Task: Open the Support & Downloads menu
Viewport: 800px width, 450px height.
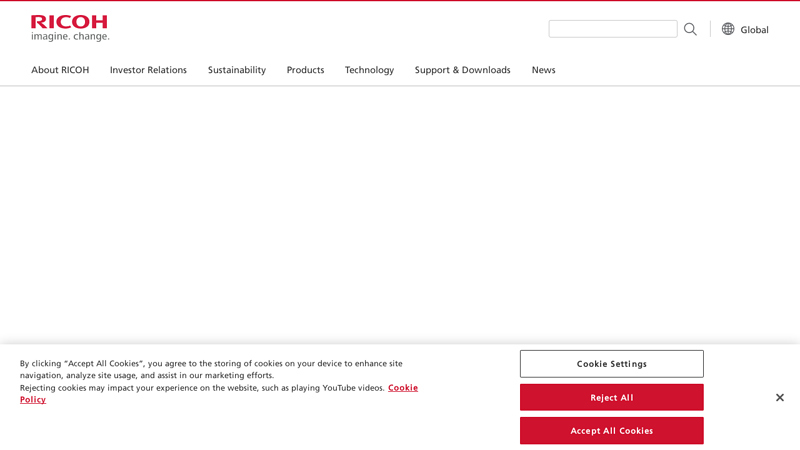Action: 462,70
